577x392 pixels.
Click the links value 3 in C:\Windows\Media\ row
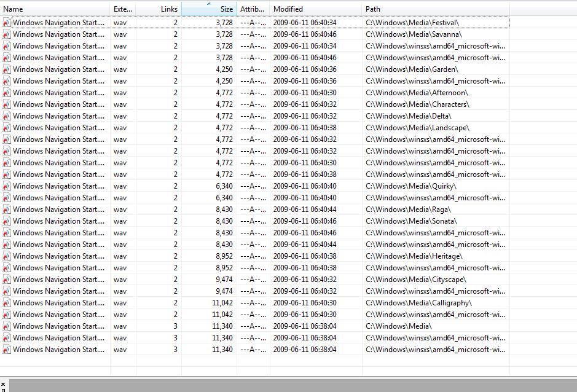(176, 326)
